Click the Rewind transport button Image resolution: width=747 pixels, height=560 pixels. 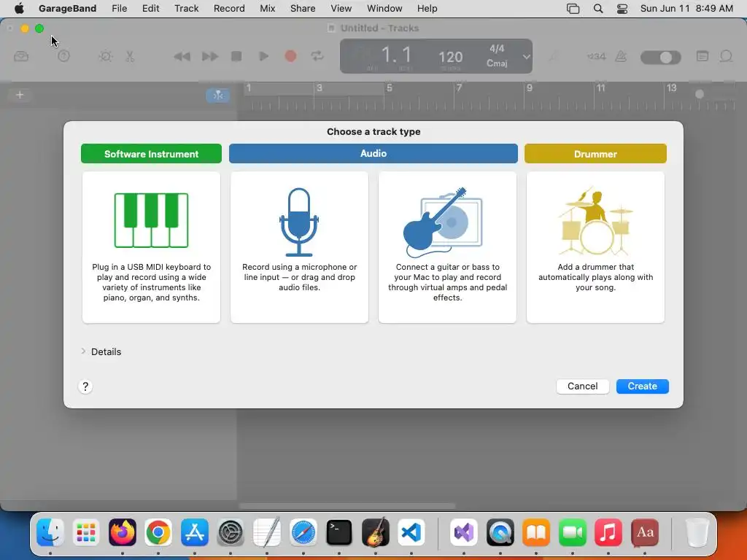pos(182,57)
